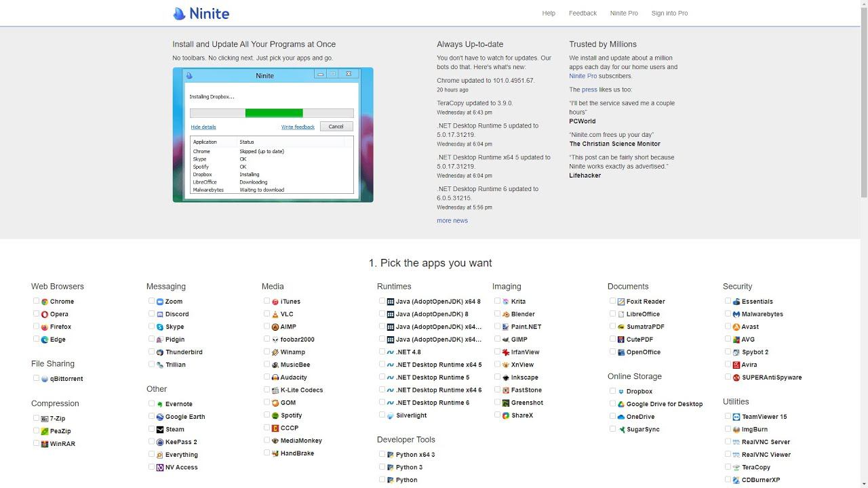Open the Help menu item

(x=549, y=14)
